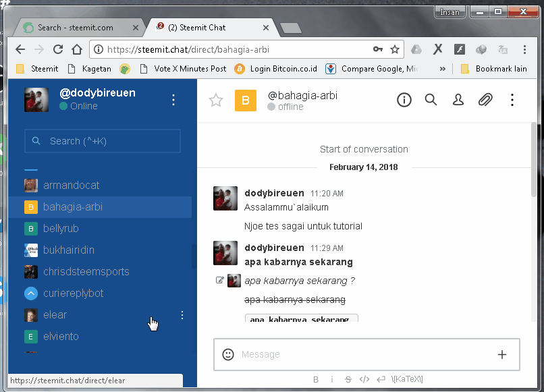The height and width of the screenshot is (392, 544).
Task: Open the Kagetan bookmark
Action: pos(90,69)
